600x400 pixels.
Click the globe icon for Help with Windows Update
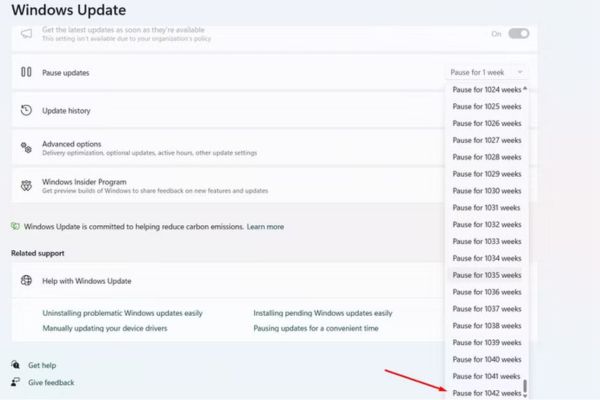point(26,281)
